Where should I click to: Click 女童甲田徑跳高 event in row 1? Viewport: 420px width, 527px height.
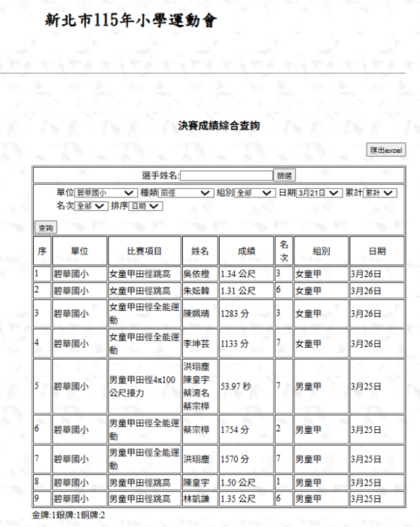140,274
